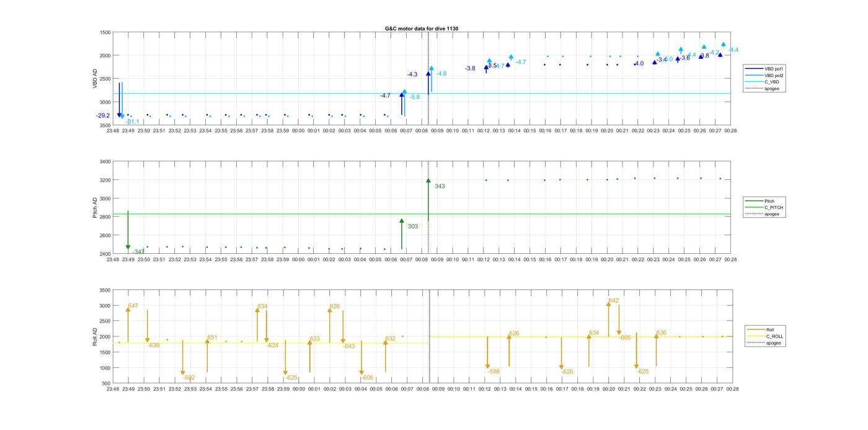Select the '-643' roll label
This screenshot has height=430, width=868.
click(x=349, y=346)
